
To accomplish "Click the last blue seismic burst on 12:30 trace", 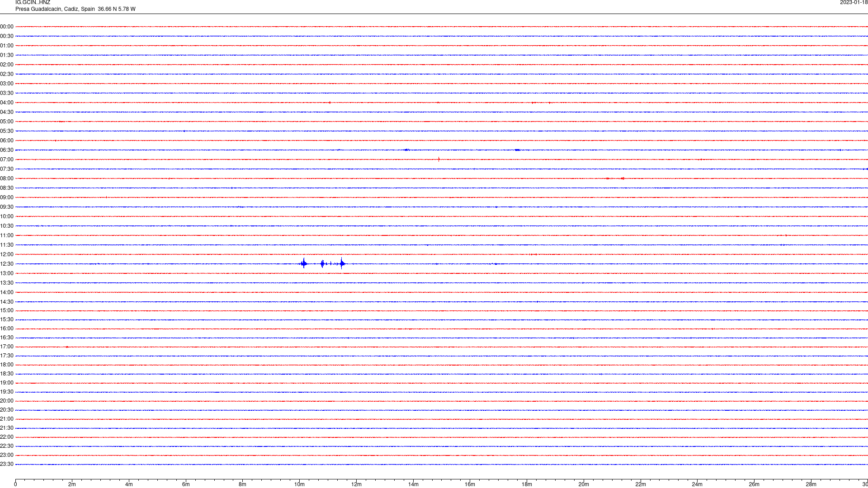I will click(x=342, y=263).
